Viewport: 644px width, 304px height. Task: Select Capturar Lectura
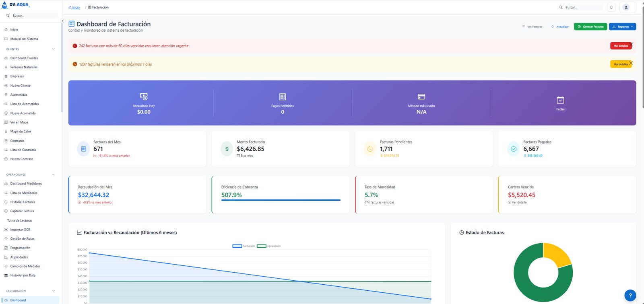coord(30,211)
